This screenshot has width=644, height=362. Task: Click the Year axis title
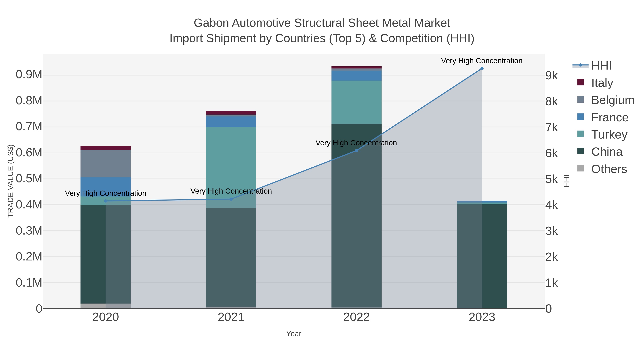[294, 334]
